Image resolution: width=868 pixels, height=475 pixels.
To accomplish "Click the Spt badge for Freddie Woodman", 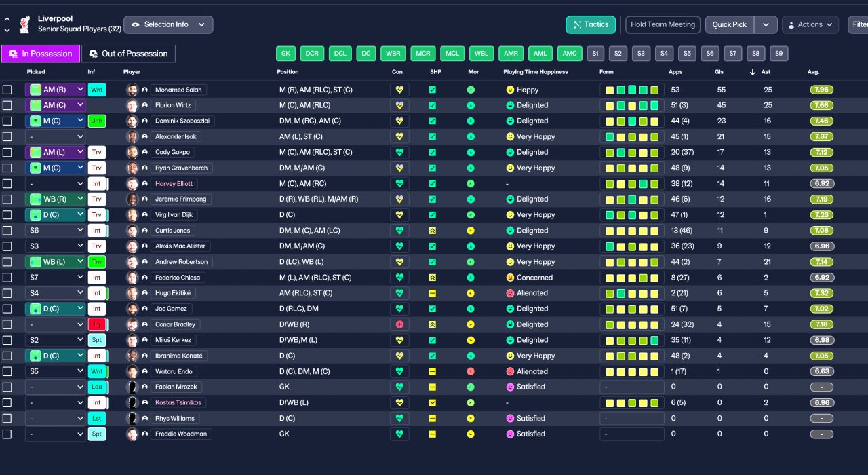I will [97, 434].
